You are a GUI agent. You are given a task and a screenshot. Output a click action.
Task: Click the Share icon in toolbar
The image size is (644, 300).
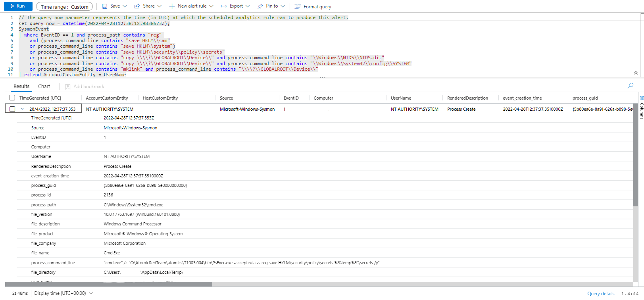click(x=137, y=6)
